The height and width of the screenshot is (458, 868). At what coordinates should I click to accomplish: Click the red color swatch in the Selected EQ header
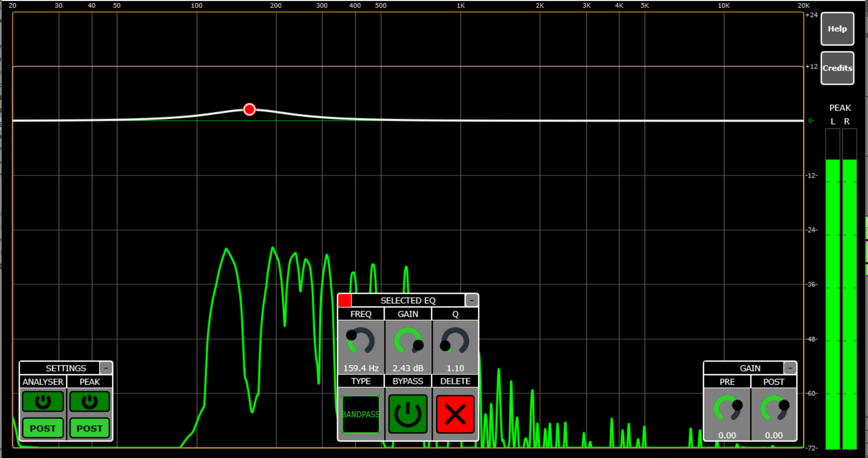(x=345, y=300)
